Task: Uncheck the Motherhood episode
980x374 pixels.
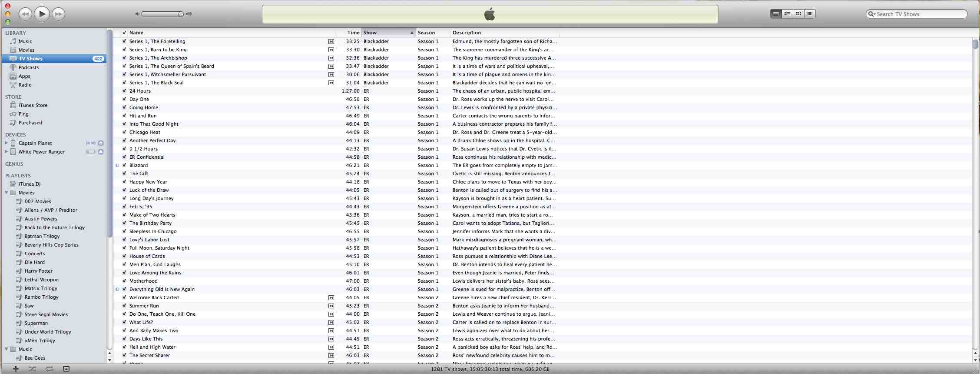Action: (124, 281)
